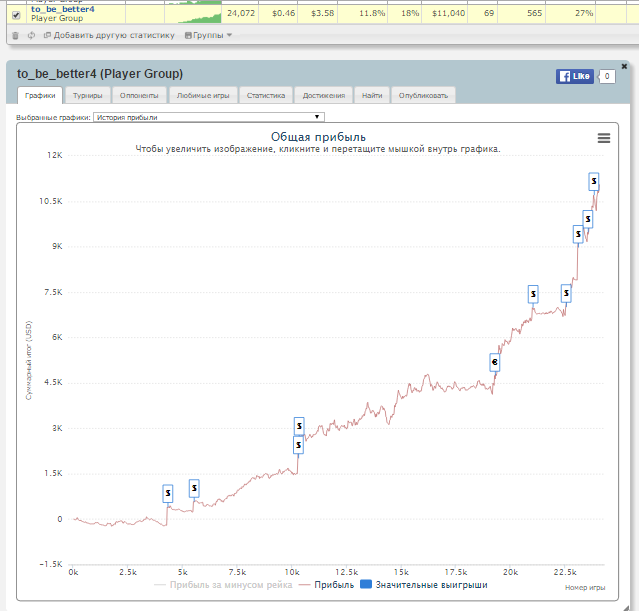The width and height of the screenshot is (639, 611).
Task: Switch to the Турниры tab
Action: (x=88, y=95)
